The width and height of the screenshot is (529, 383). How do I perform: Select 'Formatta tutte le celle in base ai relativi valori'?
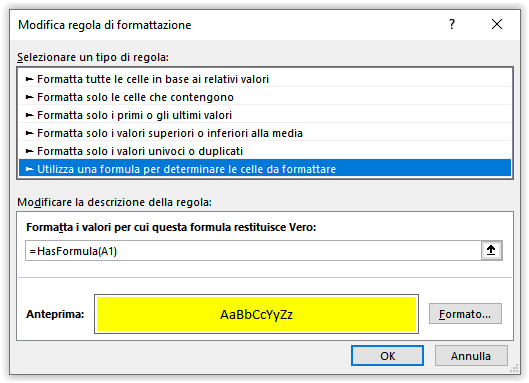(x=265, y=79)
